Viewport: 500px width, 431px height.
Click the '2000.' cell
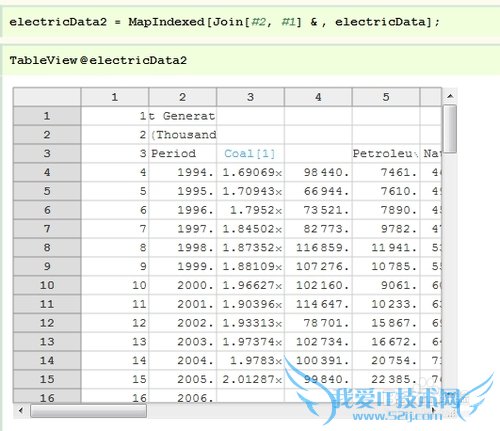[183, 285]
